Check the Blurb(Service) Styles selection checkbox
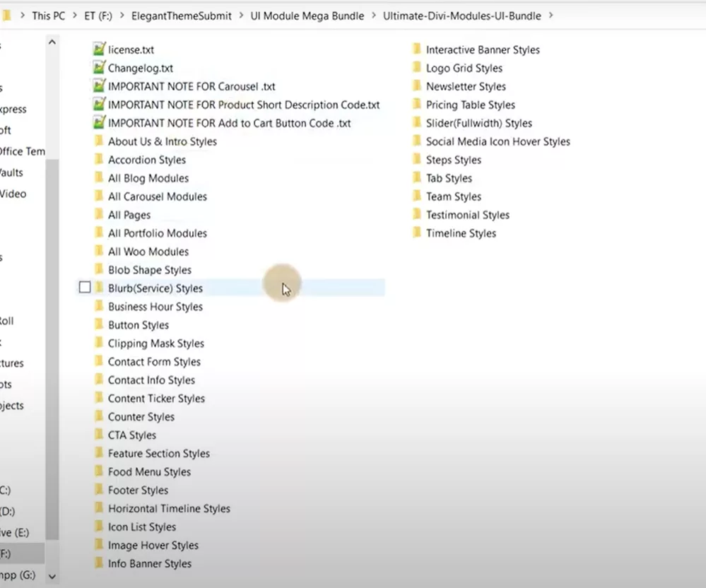 (x=85, y=287)
